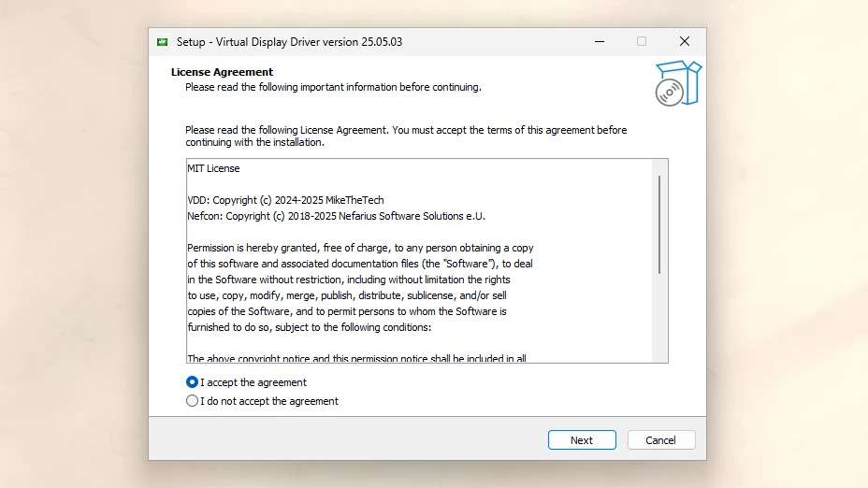Click the window title 'Setup - Virtual Display Driver'
Screen dimensions: 868x488
click(x=289, y=42)
